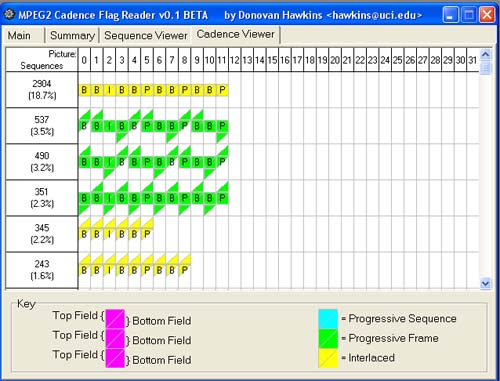
Task: Click picture column header 31
Action: point(473,60)
